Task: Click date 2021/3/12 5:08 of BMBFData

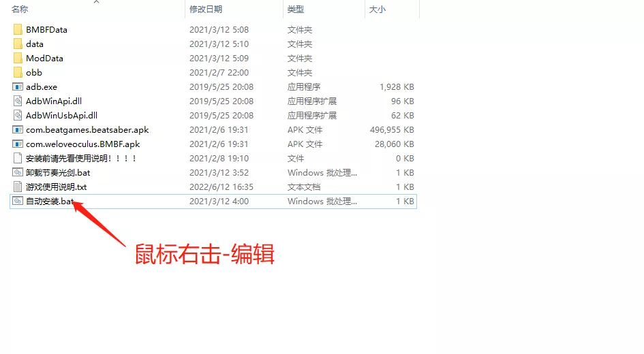Action: (x=219, y=29)
